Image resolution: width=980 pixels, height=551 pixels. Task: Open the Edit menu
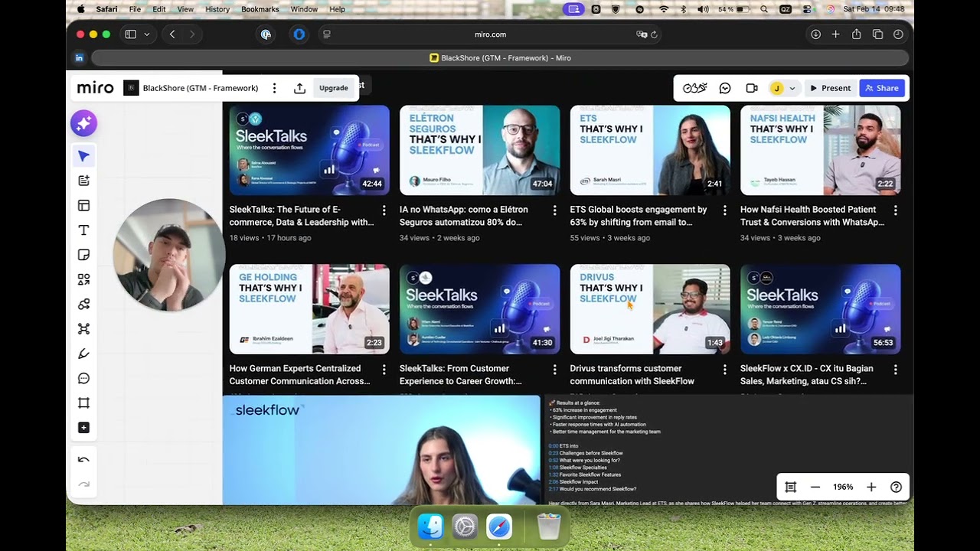159,9
